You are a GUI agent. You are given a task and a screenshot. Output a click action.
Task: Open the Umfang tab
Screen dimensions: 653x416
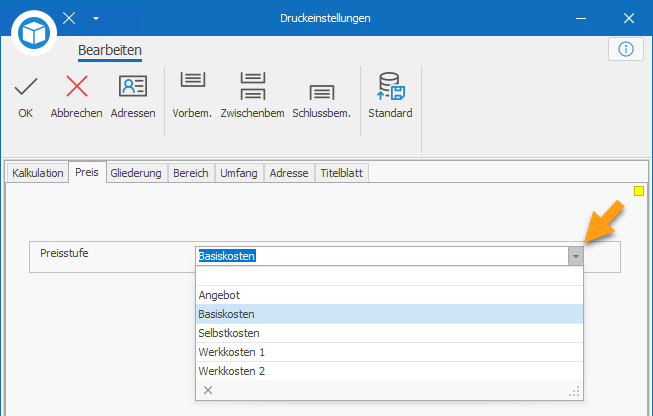(x=239, y=173)
